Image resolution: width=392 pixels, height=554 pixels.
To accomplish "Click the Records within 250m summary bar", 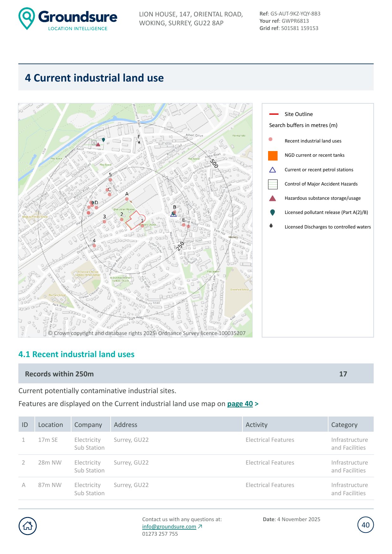I will pos(196,374).
